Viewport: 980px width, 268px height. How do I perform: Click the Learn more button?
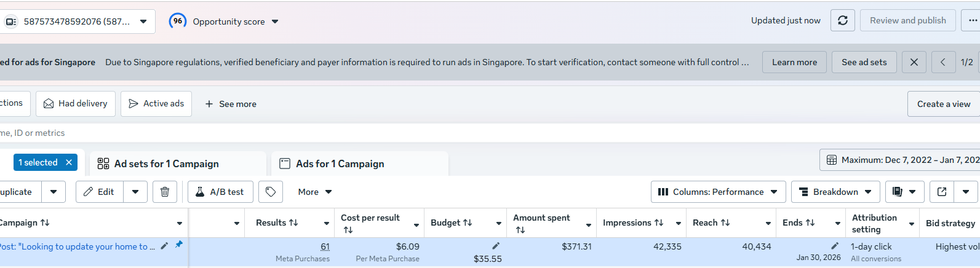794,62
